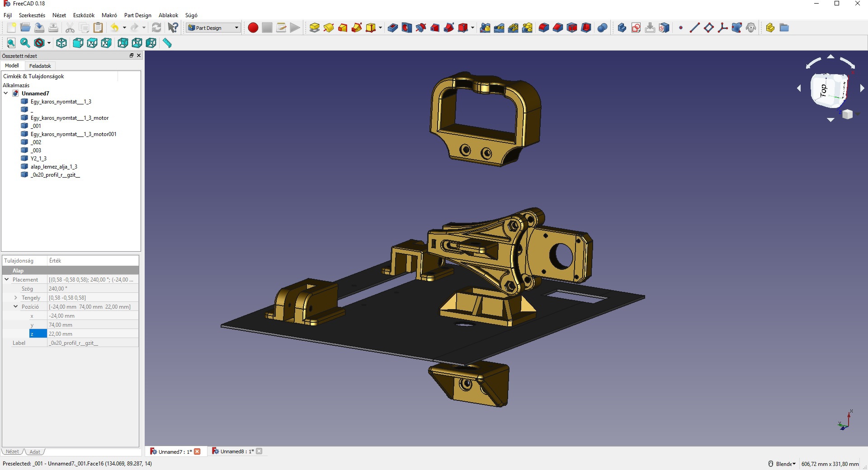
Task: Select Y2_1_3 in the model tree
Action: click(38, 159)
